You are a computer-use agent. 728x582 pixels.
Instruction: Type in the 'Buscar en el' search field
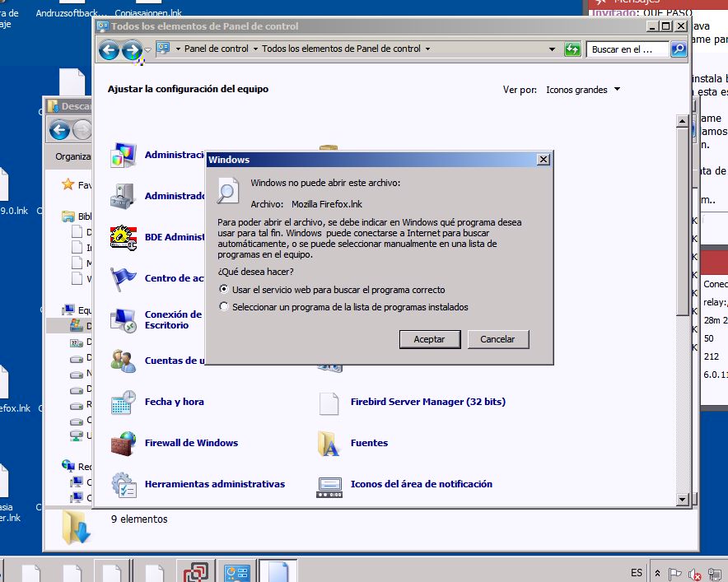point(628,49)
